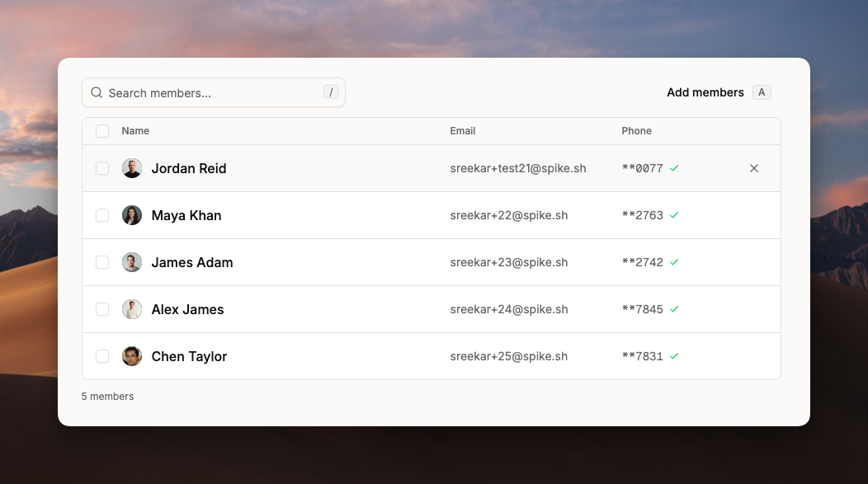868x484 pixels.
Task: Click the slash shortcut badge
Action: [331, 92]
